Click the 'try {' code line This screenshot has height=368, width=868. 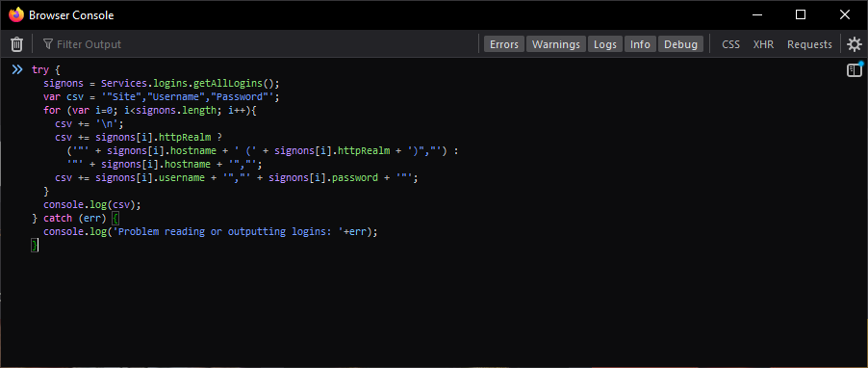click(x=45, y=69)
